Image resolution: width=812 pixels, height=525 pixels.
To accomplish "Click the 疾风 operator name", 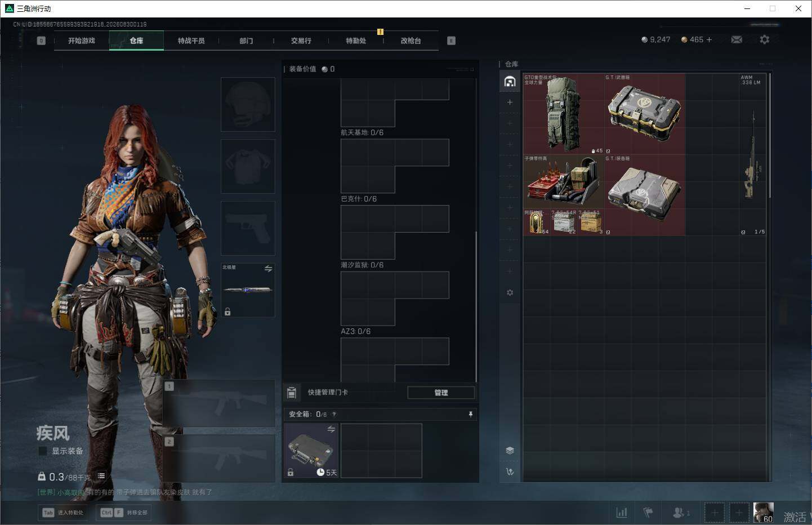I will 53,433.
